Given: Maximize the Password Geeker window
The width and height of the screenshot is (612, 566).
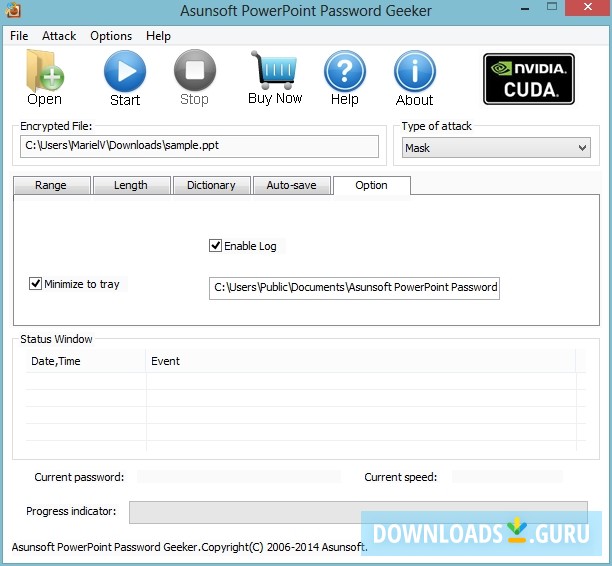Looking at the screenshot, I should 552,7.
